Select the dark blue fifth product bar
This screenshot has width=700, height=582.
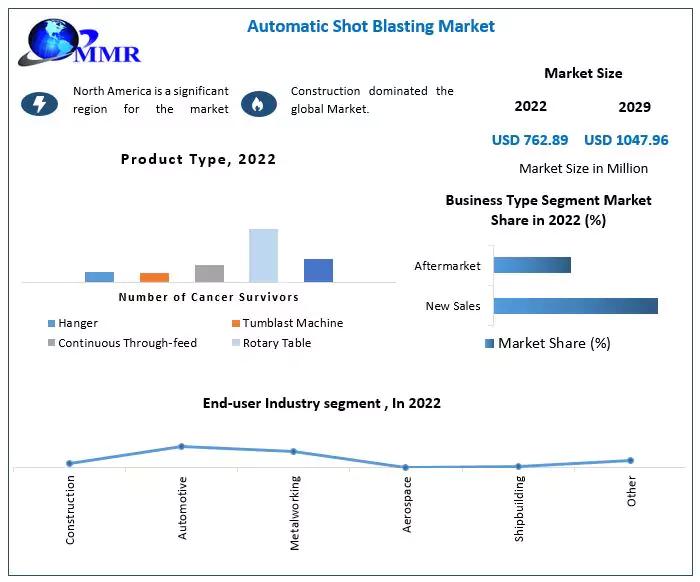click(x=318, y=270)
